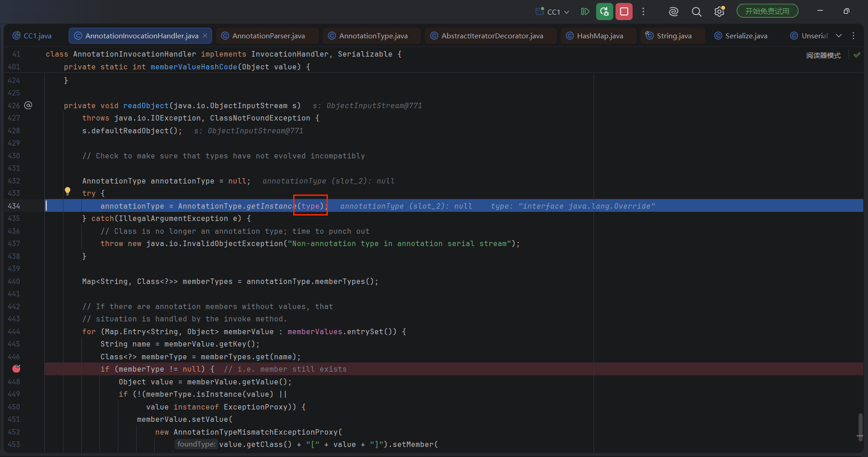Click the memberTypes() call on line 440
The width and height of the screenshot is (868, 457).
(x=345, y=281)
